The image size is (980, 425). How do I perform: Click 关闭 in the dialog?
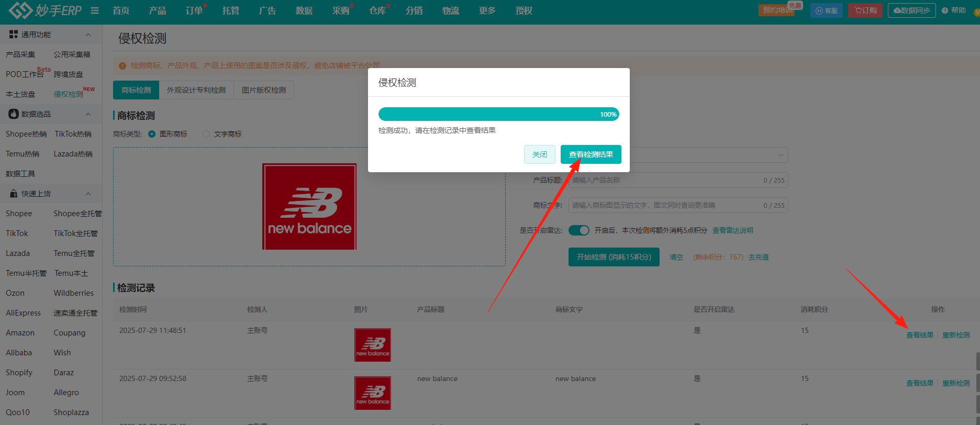(x=540, y=154)
